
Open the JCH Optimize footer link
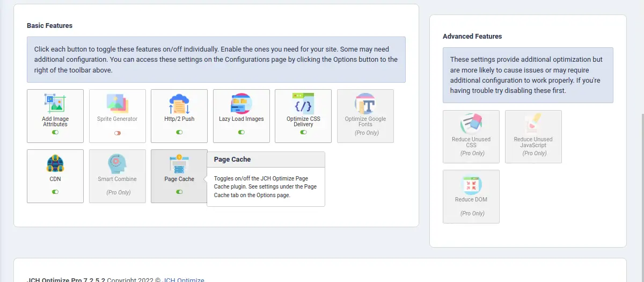point(184,280)
